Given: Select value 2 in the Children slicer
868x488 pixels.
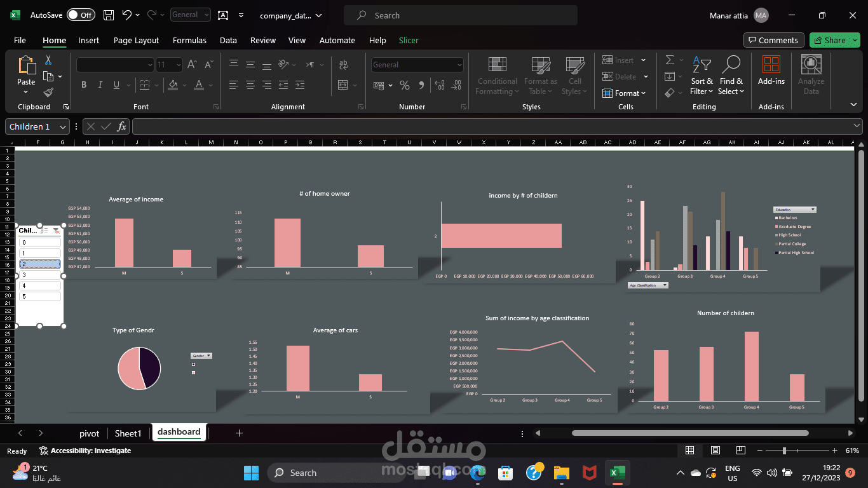Looking at the screenshot, I should [39, 264].
